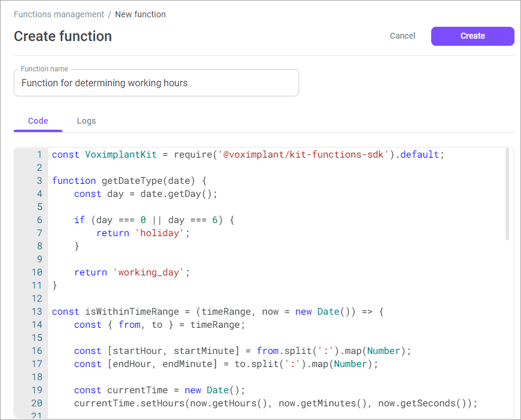
Task: Click 'currentTime' on line 19
Action: (x=137, y=390)
